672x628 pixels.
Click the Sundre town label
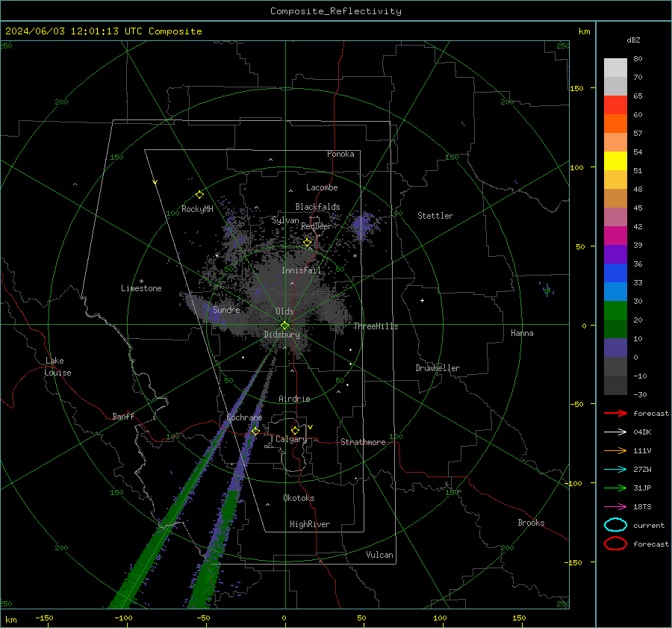point(226,309)
